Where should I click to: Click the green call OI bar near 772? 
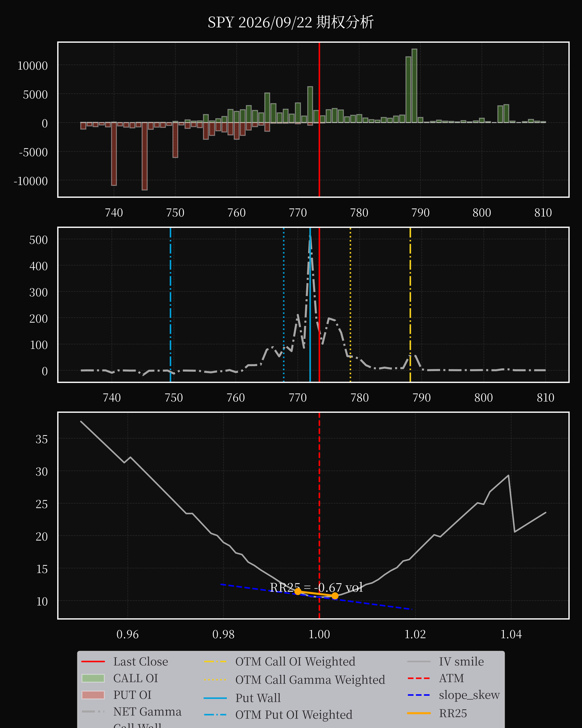(310, 105)
